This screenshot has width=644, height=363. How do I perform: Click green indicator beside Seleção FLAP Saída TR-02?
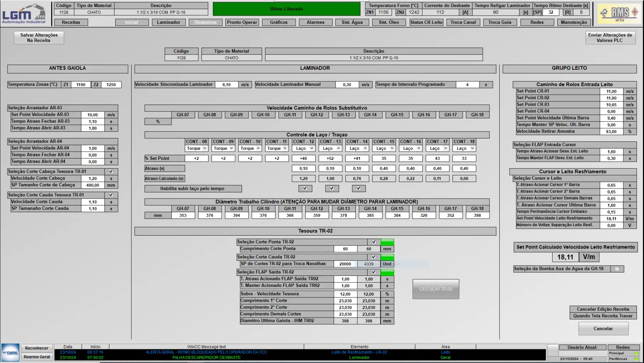point(387,272)
